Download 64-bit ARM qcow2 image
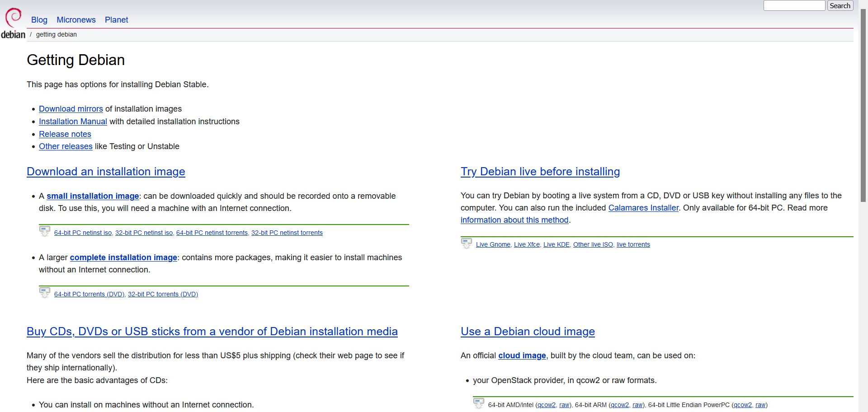Image resolution: width=868 pixels, height=412 pixels. [x=620, y=405]
